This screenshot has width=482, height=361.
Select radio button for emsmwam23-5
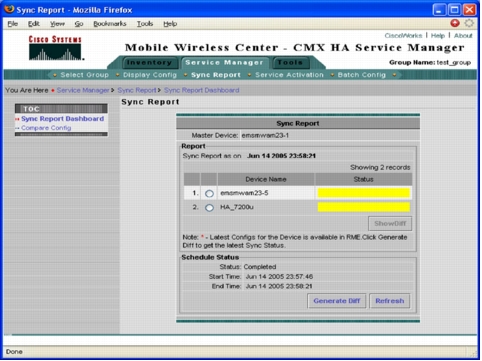(x=209, y=193)
